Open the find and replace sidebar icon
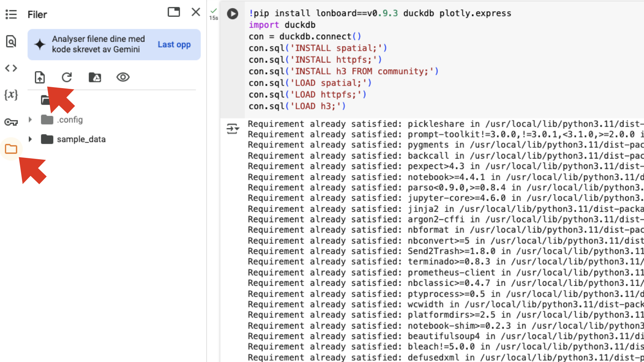Screen dimensions: 644x362 pyautogui.click(x=11, y=42)
